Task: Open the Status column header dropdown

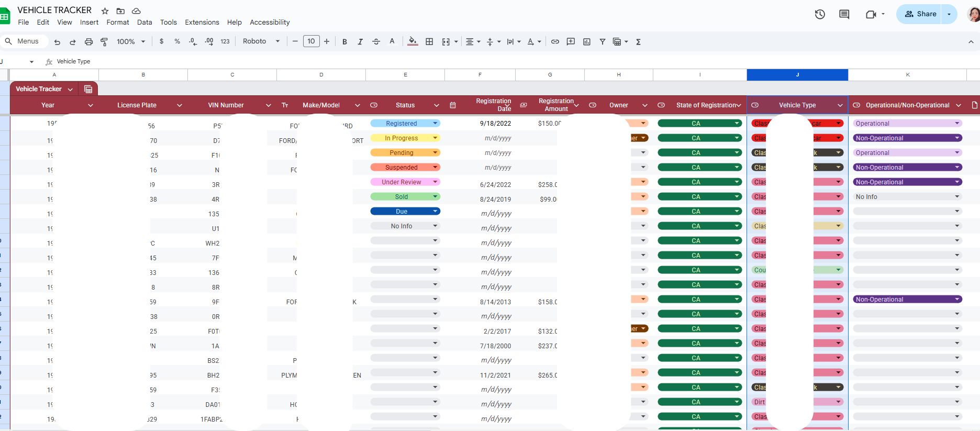Action: pyautogui.click(x=436, y=105)
